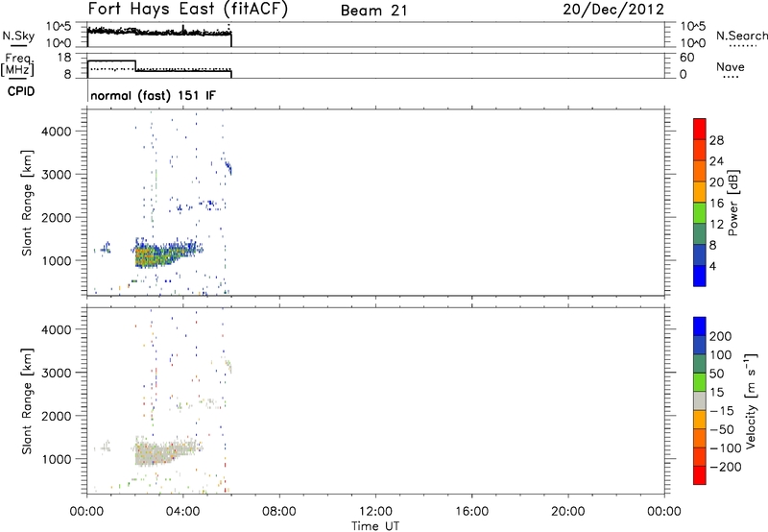Click the 'Beam 21' label
768x532 pixels.
pos(373,11)
